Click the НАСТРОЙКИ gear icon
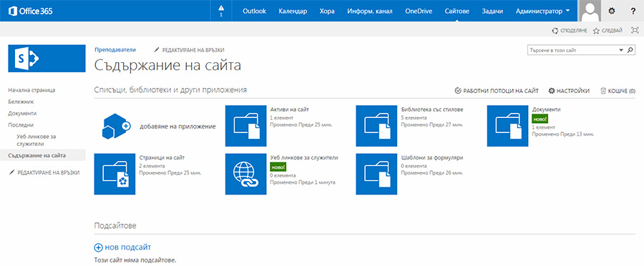 click(552, 91)
